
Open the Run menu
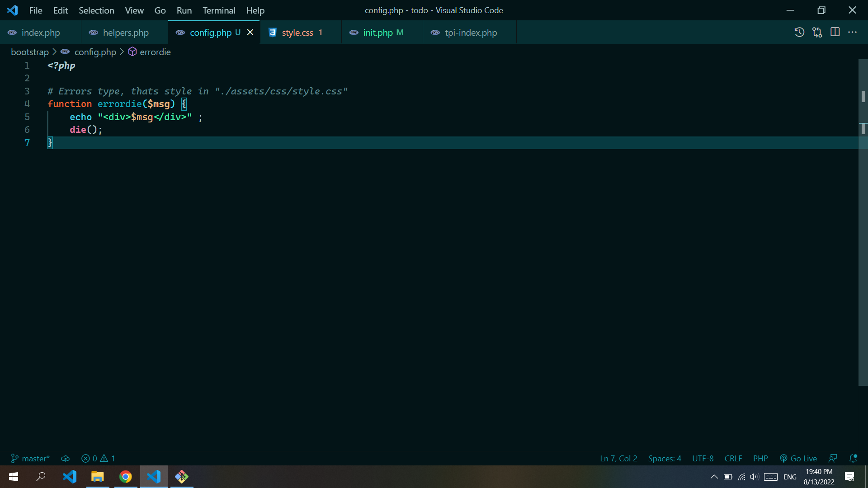tap(184, 10)
